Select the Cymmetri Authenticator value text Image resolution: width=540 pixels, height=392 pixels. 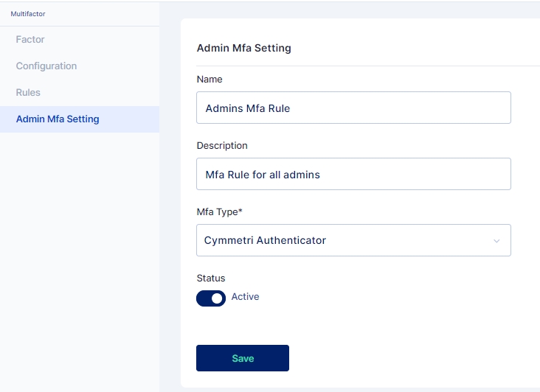265,240
